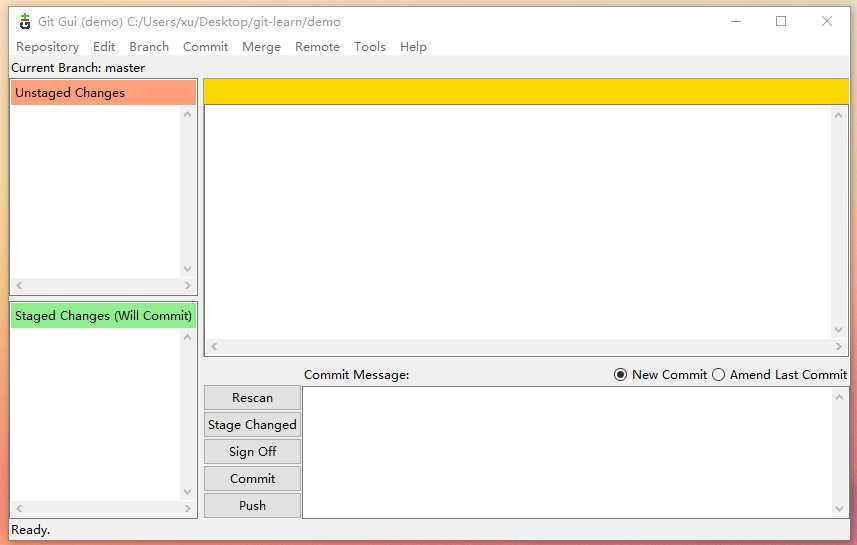
Task: Click the Staged Changes (Will Commit) header
Action: click(x=103, y=315)
